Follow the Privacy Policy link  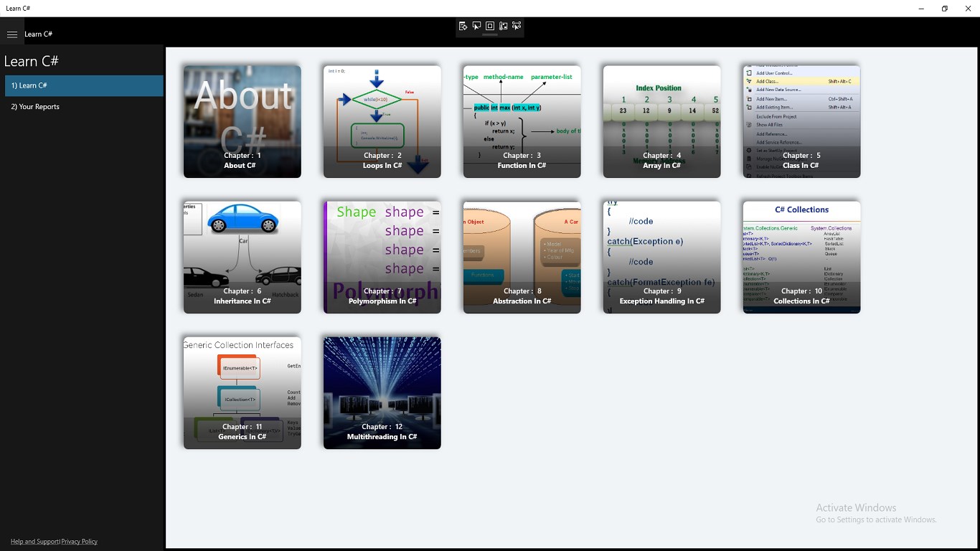[x=80, y=542]
